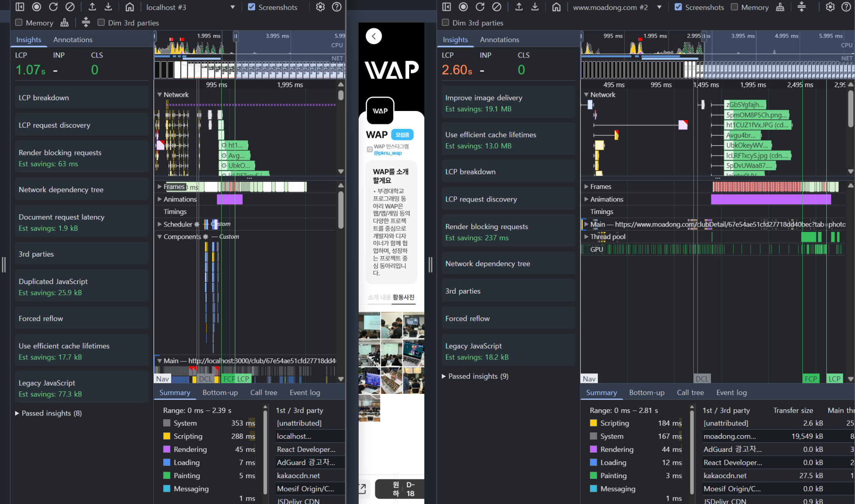Screen dimensions: 855x504
Task: Click the help icon in left panel
Action: click(336, 7)
